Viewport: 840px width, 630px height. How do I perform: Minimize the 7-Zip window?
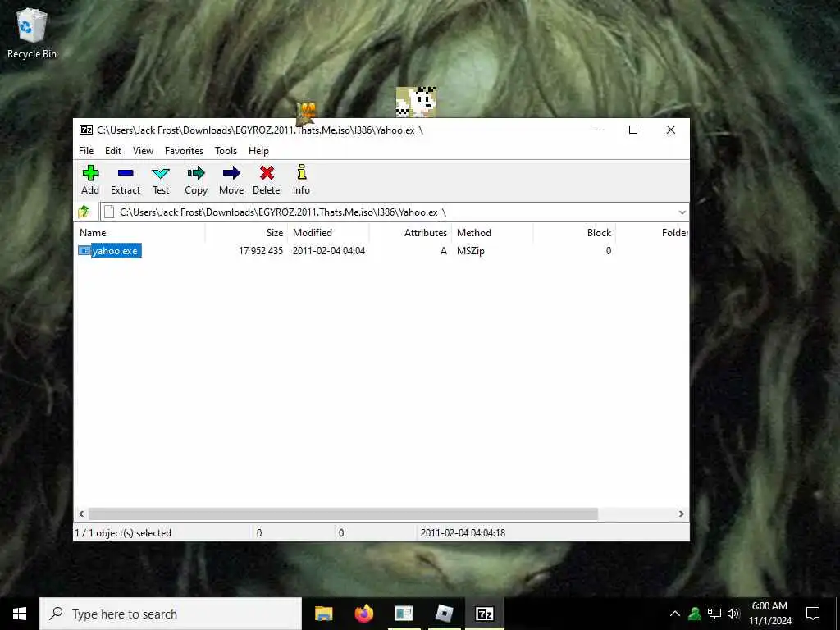coord(596,130)
